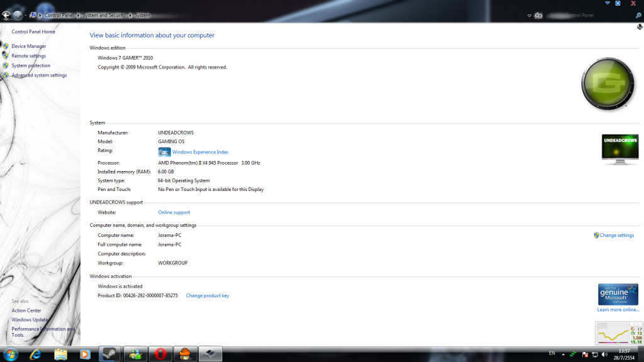Viewport: 644px width, 362px height.
Task: Launch Internet Explorer from taskbar
Action: [36, 354]
